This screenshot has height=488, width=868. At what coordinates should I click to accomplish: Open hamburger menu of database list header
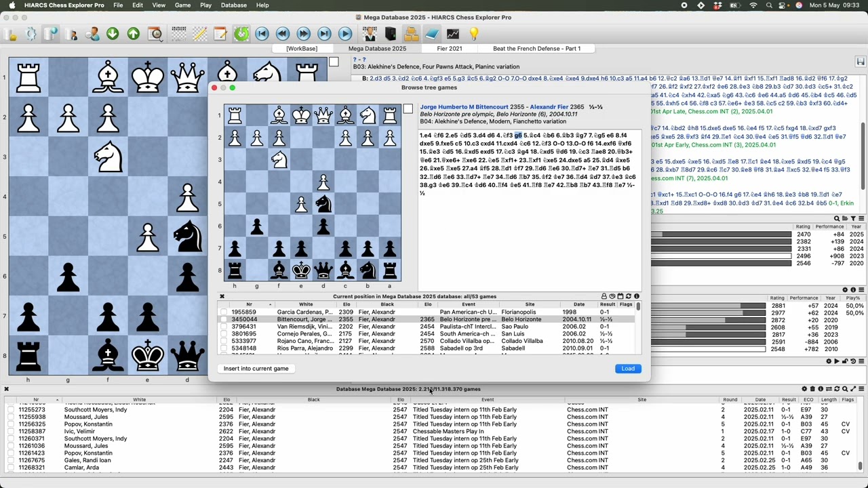(861, 389)
